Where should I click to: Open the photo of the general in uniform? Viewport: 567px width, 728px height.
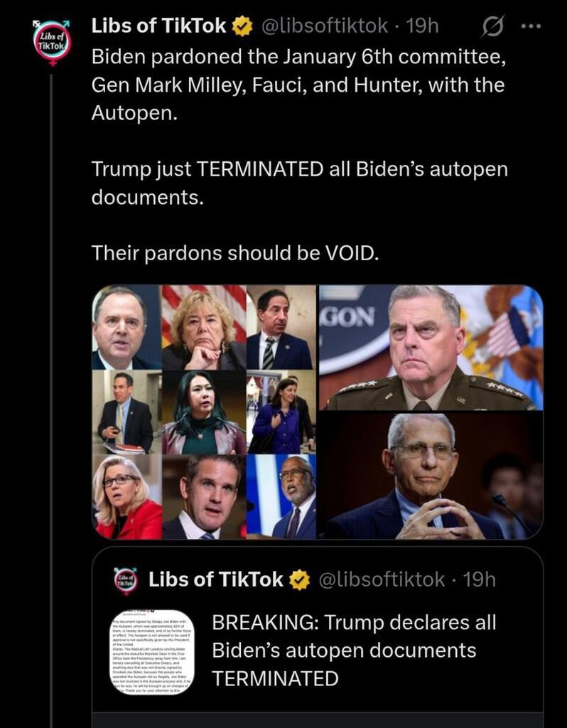431,347
